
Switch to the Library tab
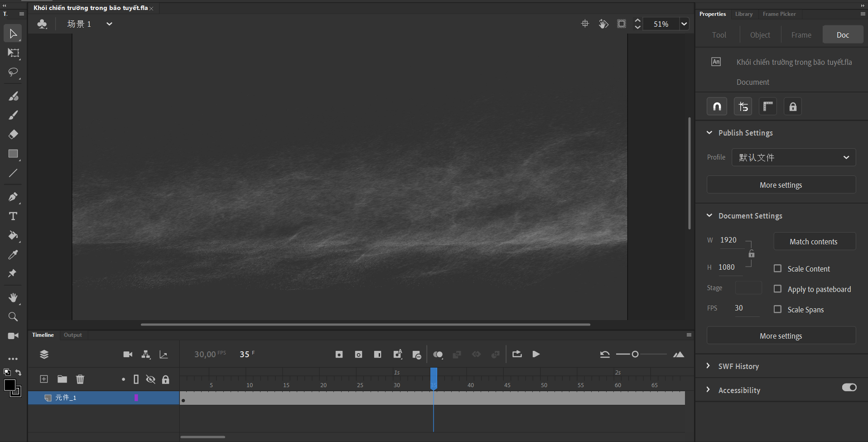pos(743,14)
